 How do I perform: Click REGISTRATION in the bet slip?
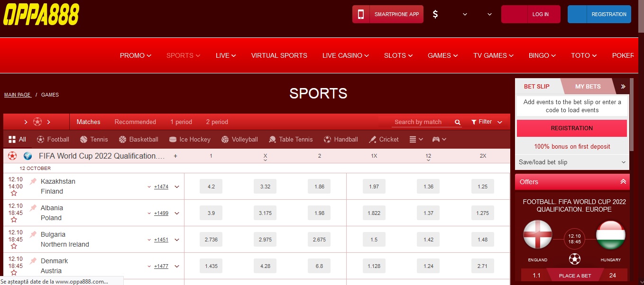point(572,128)
